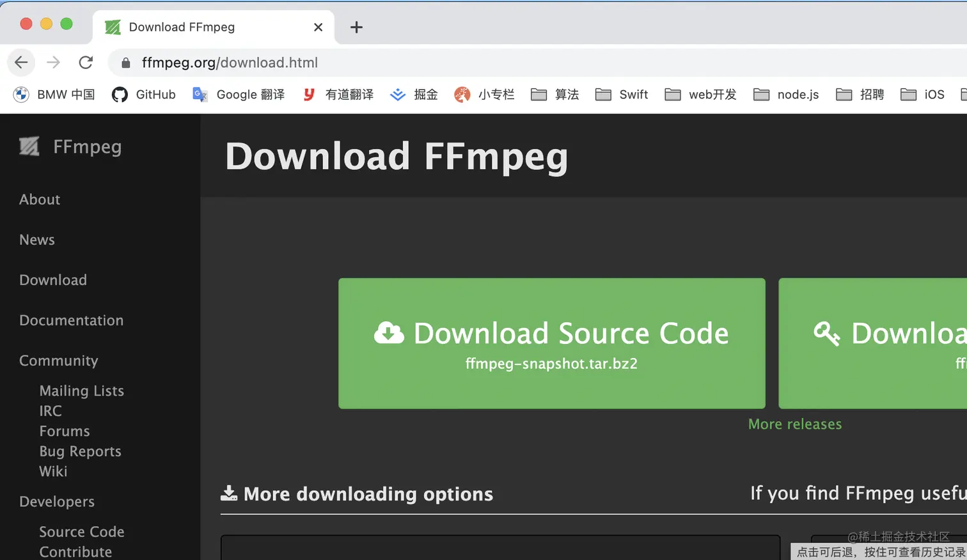This screenshot has height=560, width=967.
Task: Open the BMW 中国 bookmark
Action: (x=54, y=95)
